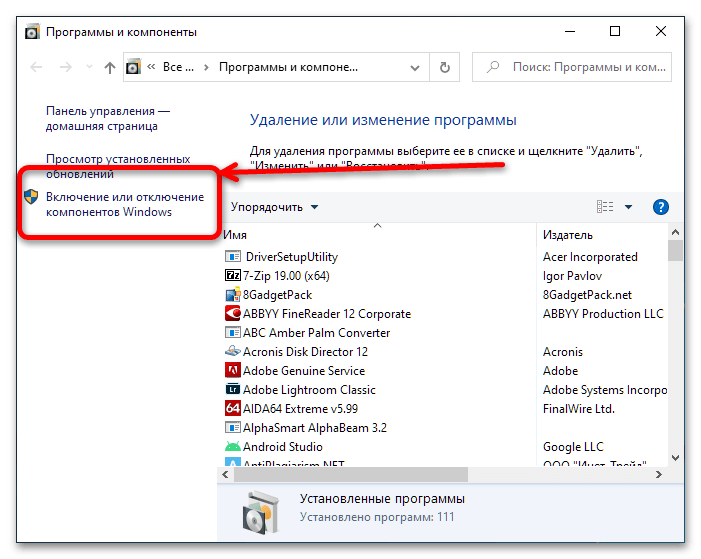
Task: Open help with the blue question icon
Action: (x=660, y=207)
